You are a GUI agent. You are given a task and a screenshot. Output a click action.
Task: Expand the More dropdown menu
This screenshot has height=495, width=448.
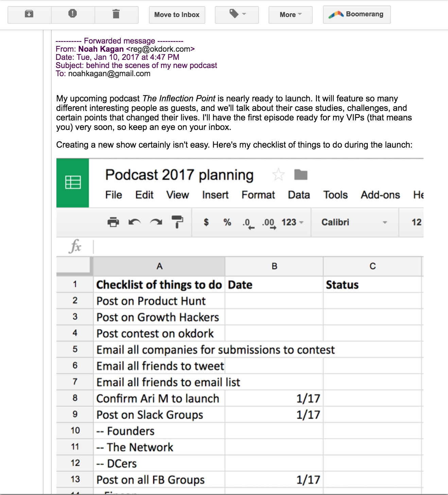[x=291, y=15]
